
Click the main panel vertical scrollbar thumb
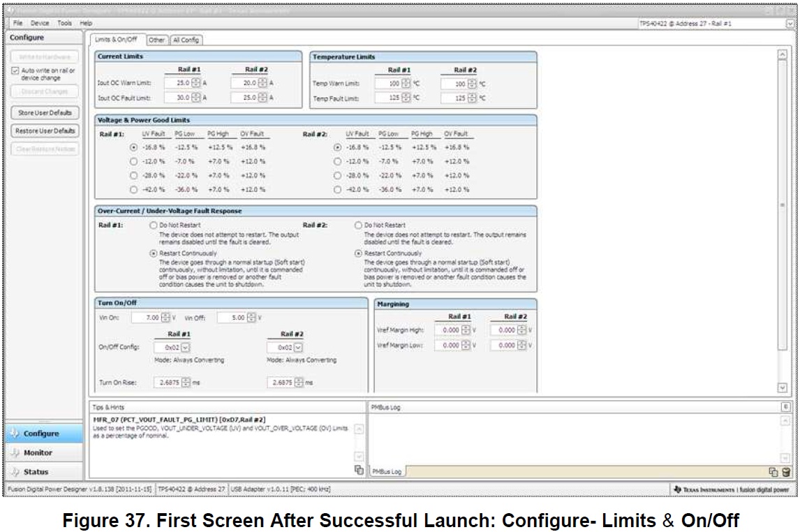pyautogui.click(x=782, y=205)
